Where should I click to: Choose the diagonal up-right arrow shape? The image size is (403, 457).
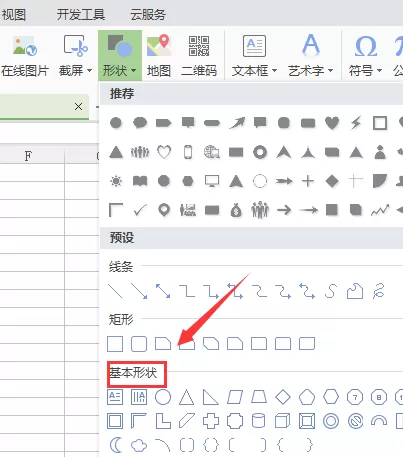pyautogui.click(x=237, y=123)
